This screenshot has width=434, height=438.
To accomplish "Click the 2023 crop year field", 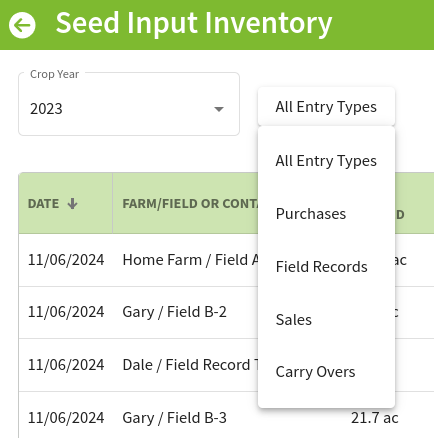I will [x=129, y=104].
